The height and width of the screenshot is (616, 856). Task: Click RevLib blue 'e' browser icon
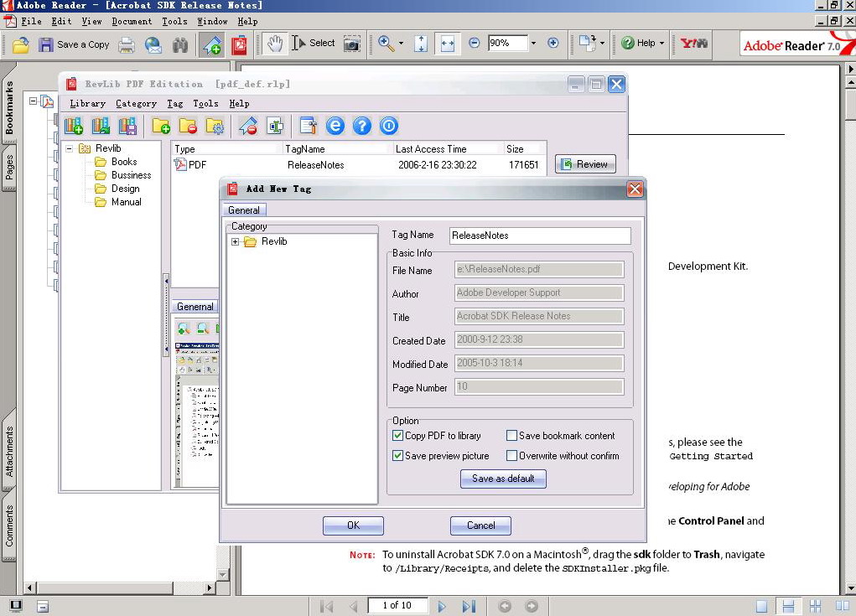[x=335, y=126]
